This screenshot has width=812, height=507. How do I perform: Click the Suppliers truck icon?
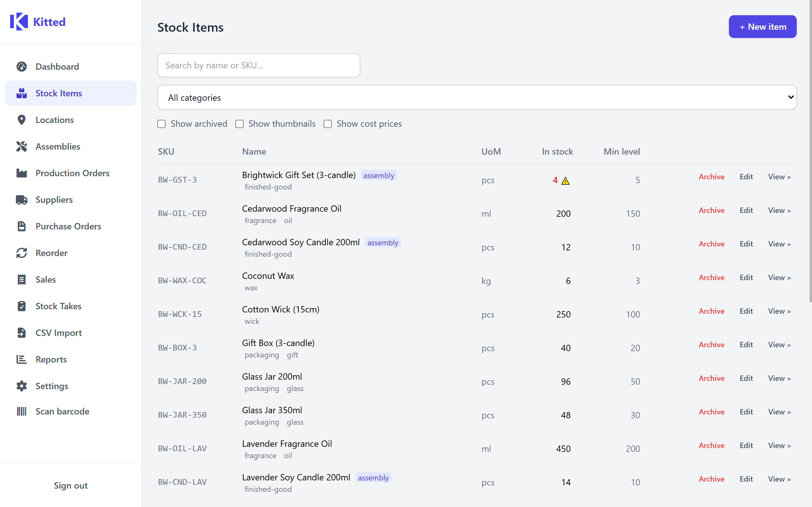pos(22,200)
